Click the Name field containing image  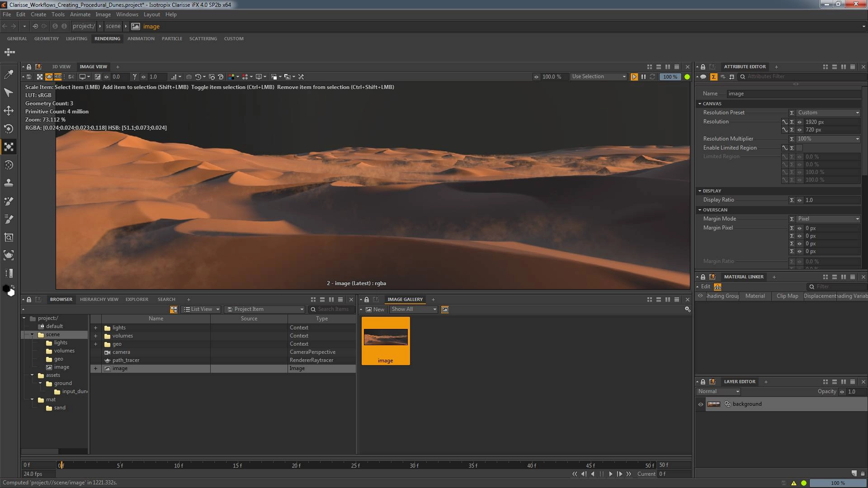click(x=793, y=94)
